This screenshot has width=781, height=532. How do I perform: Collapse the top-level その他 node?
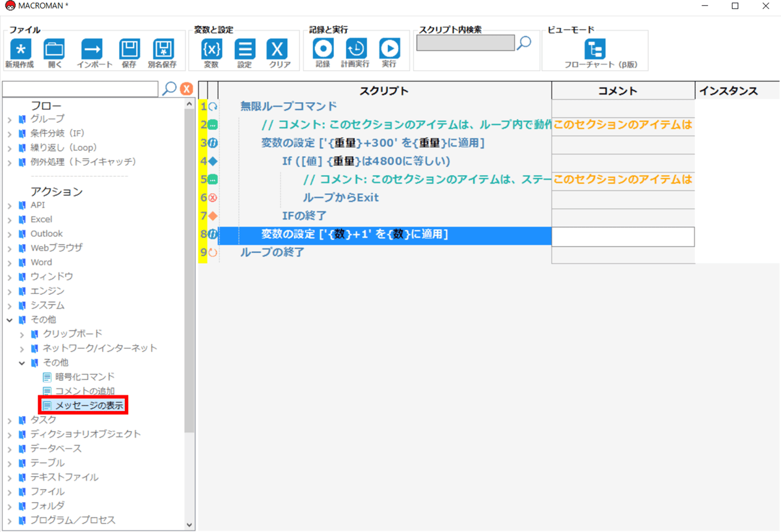click(10, 320)
